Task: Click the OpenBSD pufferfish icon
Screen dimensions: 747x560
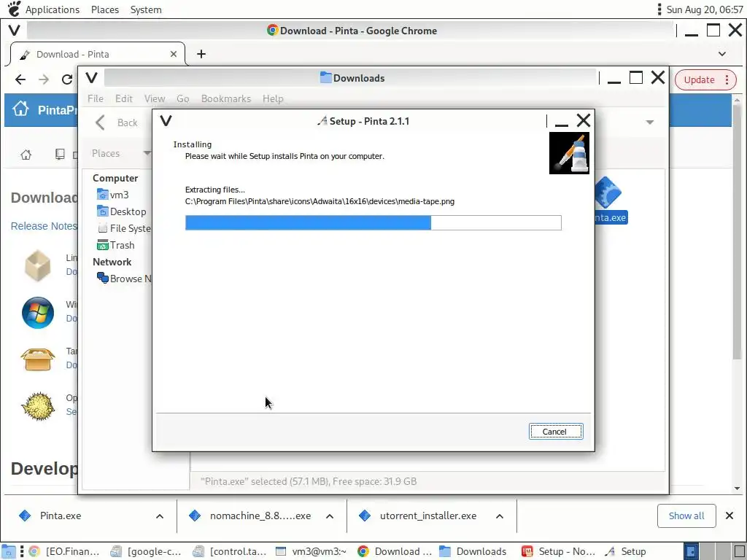Action: pos(38,406)
